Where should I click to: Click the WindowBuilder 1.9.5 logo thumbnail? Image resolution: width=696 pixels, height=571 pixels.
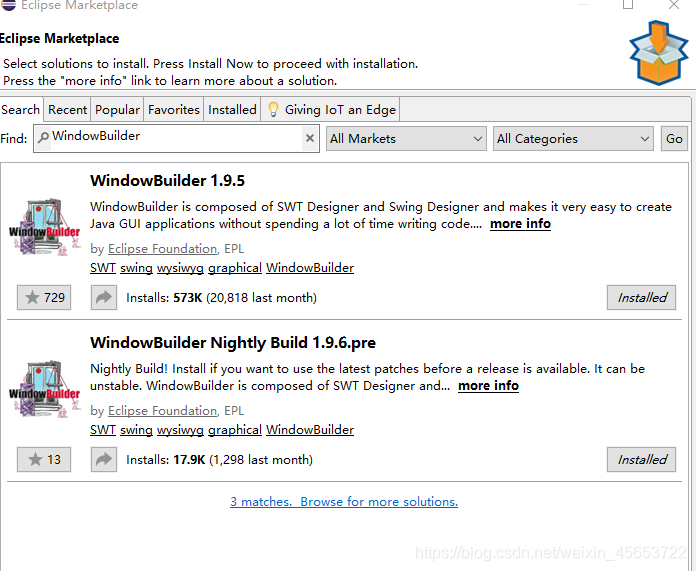click(x=44, y=227)
